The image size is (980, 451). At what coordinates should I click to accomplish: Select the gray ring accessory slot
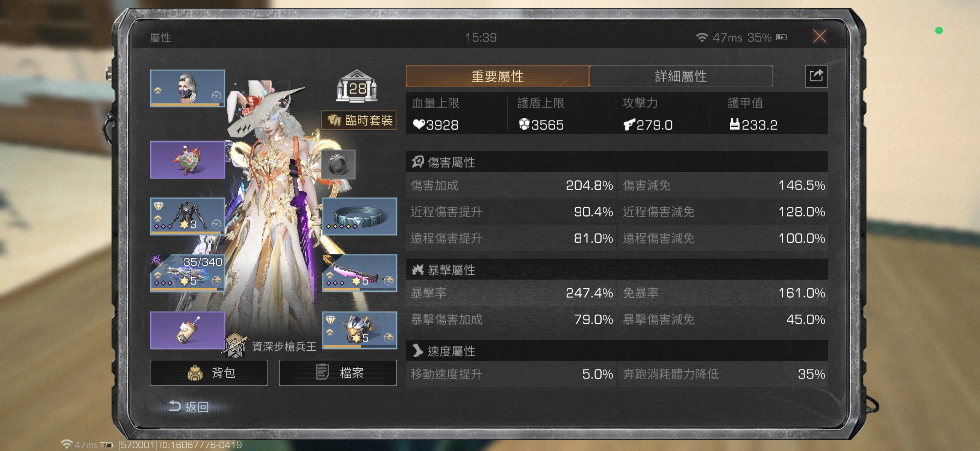338,164
